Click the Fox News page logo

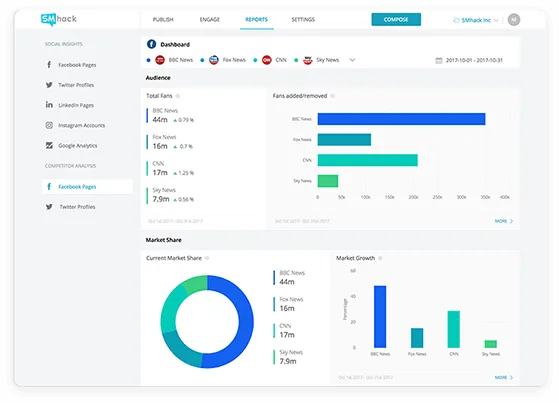214,60
